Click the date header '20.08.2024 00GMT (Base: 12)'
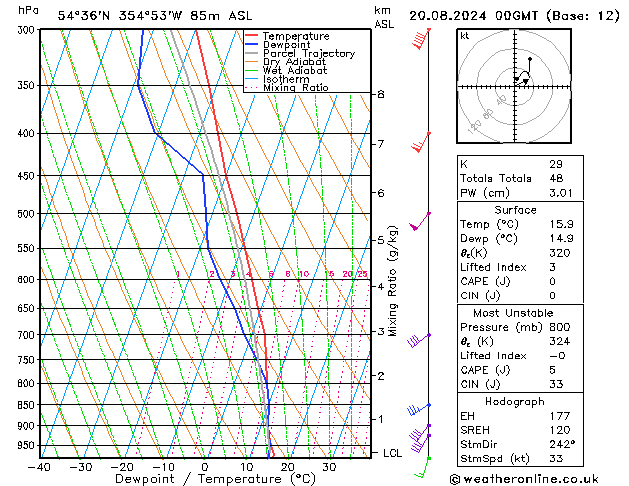The image size is (629, 486). [x=514, y=16]
